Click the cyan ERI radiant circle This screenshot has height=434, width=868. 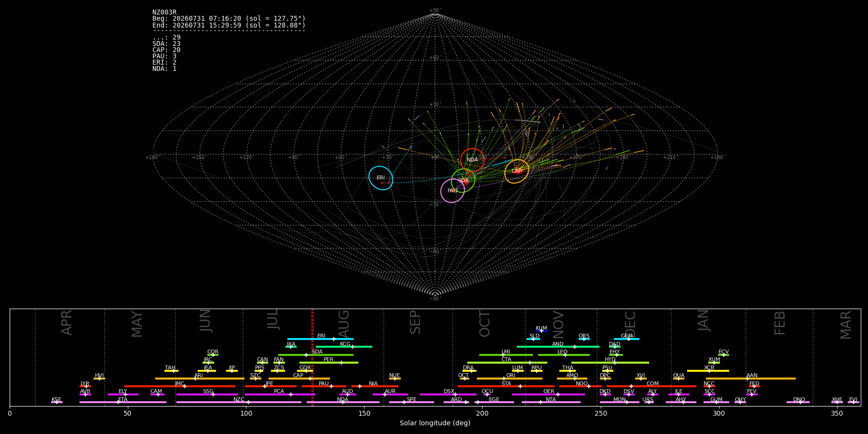point(380,178)
